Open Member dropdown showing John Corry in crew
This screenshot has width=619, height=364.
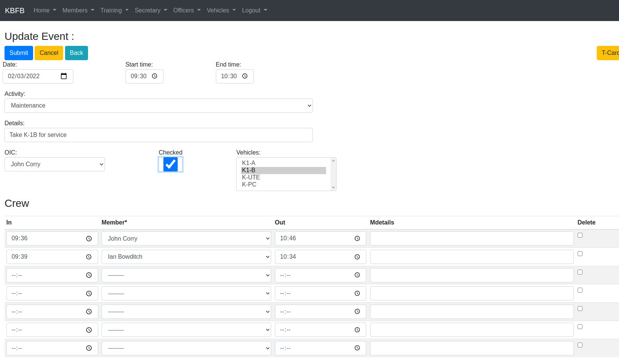coord(186,239)
